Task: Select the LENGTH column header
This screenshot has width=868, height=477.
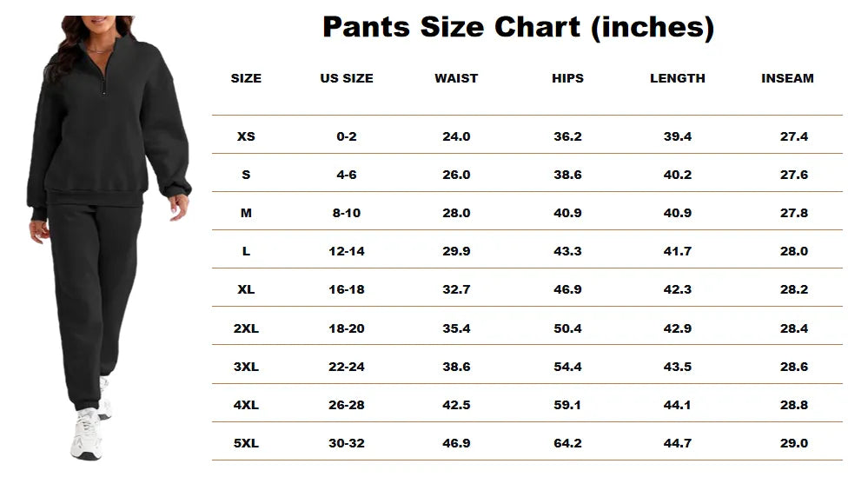Action: [x=678, y=78]
